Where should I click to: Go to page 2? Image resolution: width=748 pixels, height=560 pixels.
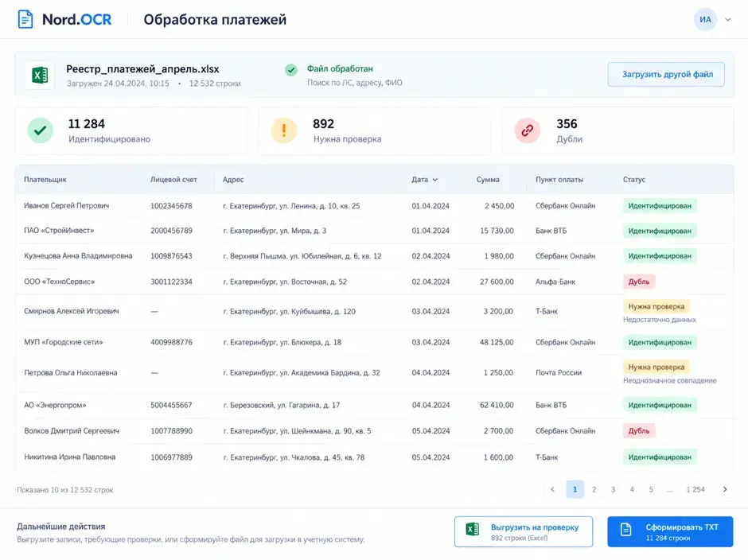[594, 489]
